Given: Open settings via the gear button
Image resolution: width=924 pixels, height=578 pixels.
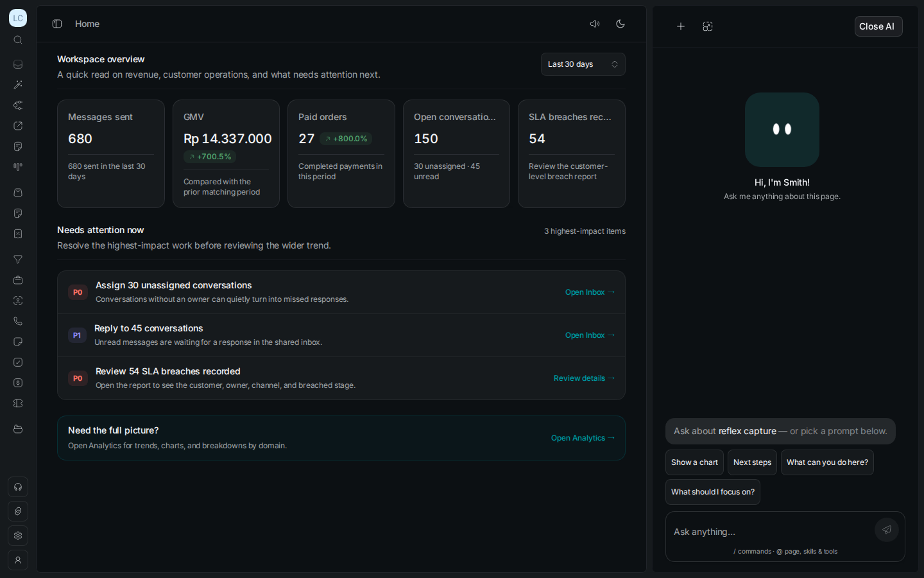Looking at the screenshot, I should pos(18,536).
